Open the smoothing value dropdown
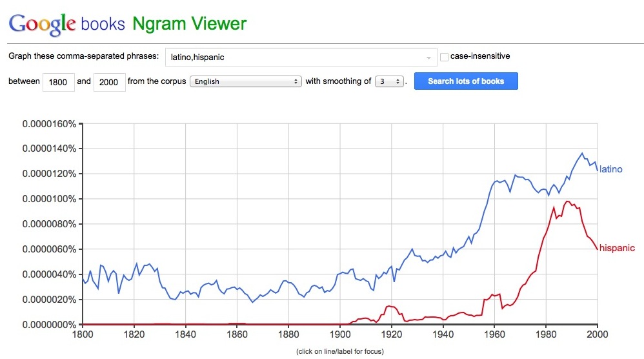This screenshot has height=359, width=644. point(389,81)
